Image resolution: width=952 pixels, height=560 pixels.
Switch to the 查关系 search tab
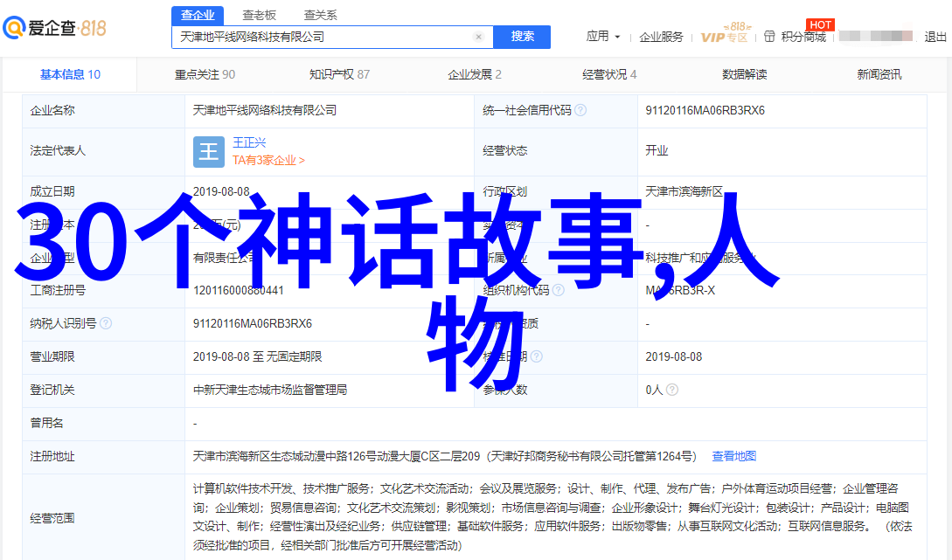(x=321, y=15)
